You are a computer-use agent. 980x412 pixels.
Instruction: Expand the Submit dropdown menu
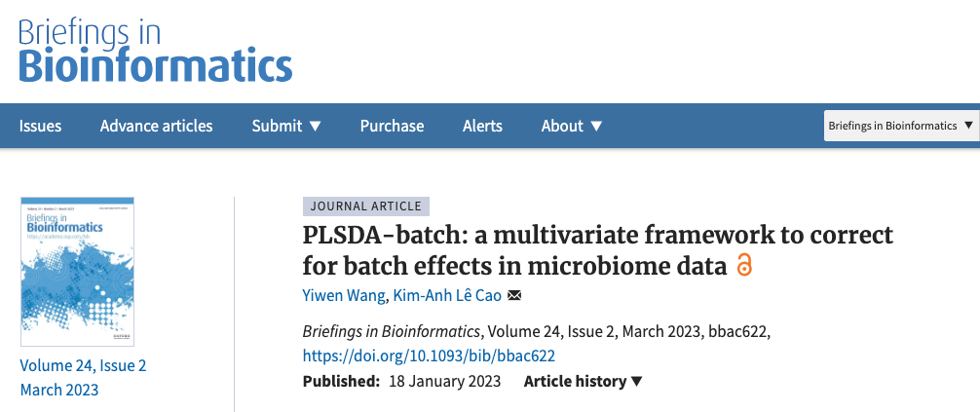[286, 126]
